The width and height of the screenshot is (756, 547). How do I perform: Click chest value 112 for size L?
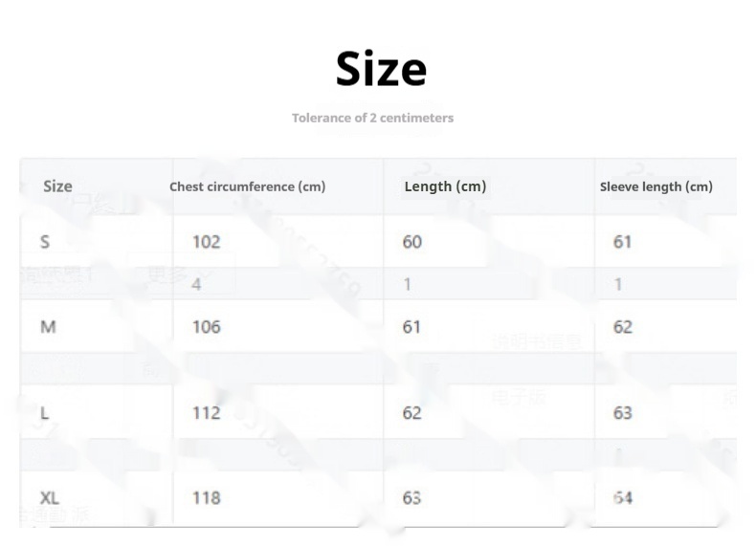206,413
